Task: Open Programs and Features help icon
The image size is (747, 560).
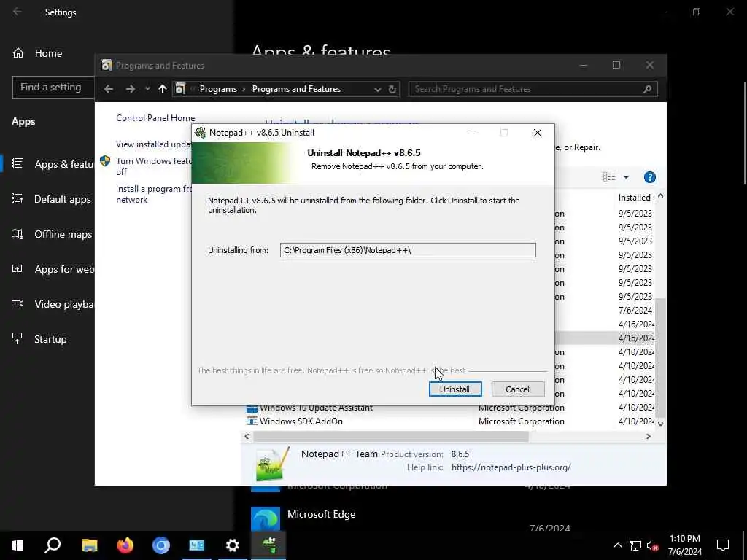Action: [x=650, y=177]
